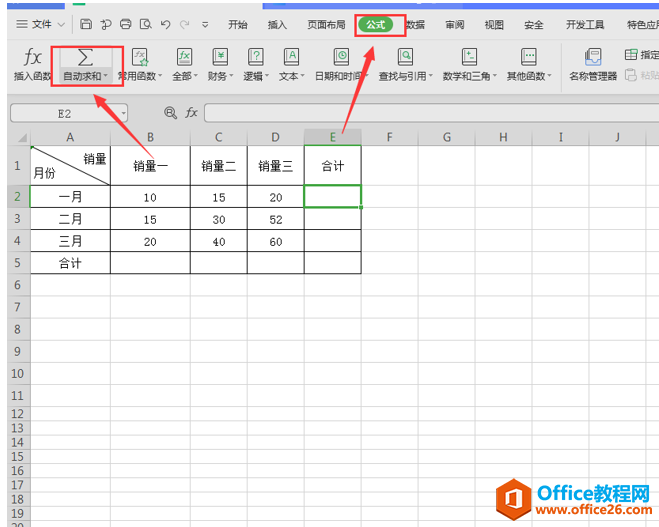Click the Insert Function fx icon

coord(33,57)
